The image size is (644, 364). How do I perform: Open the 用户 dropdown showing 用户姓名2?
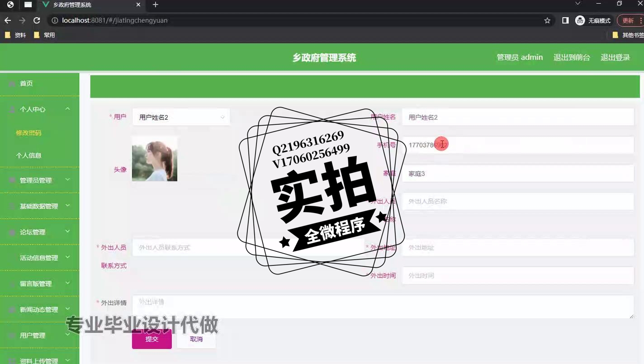pyautogui.click(x=181, y=117)
